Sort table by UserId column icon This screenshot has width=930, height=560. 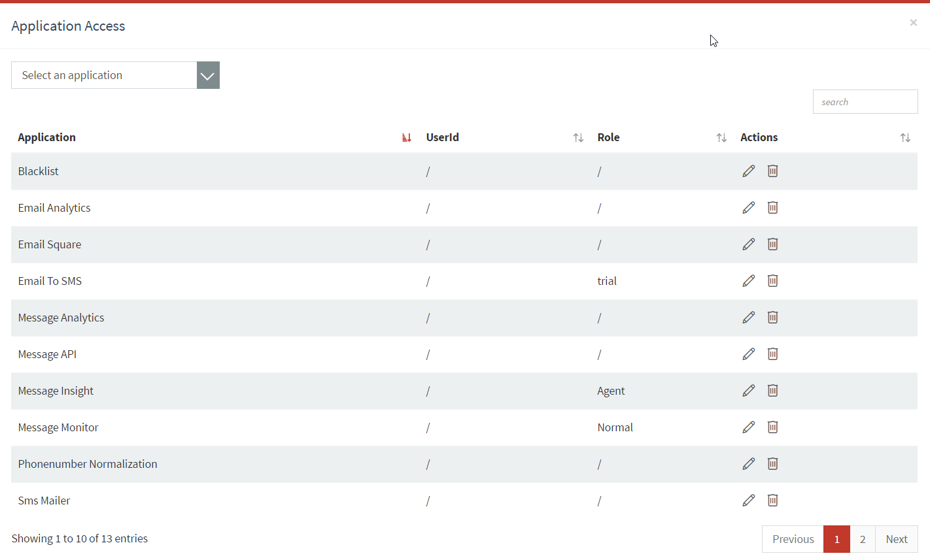click(578, 137)
